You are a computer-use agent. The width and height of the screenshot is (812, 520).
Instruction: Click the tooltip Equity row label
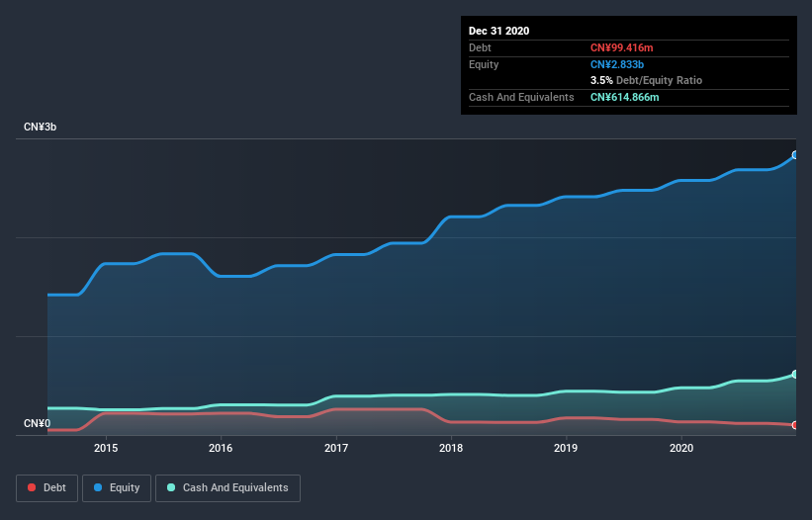tap(484, 64)
